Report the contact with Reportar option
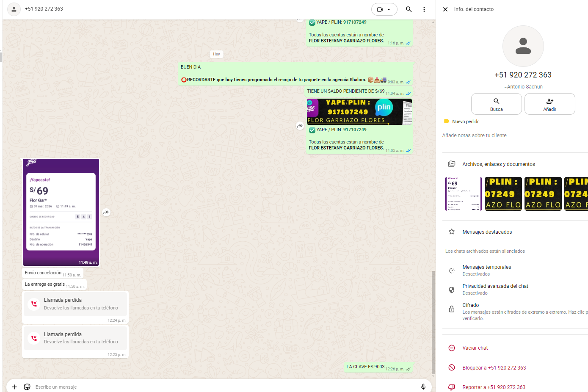This screenshot has height=392, width=588. click(x=494, y=387)
